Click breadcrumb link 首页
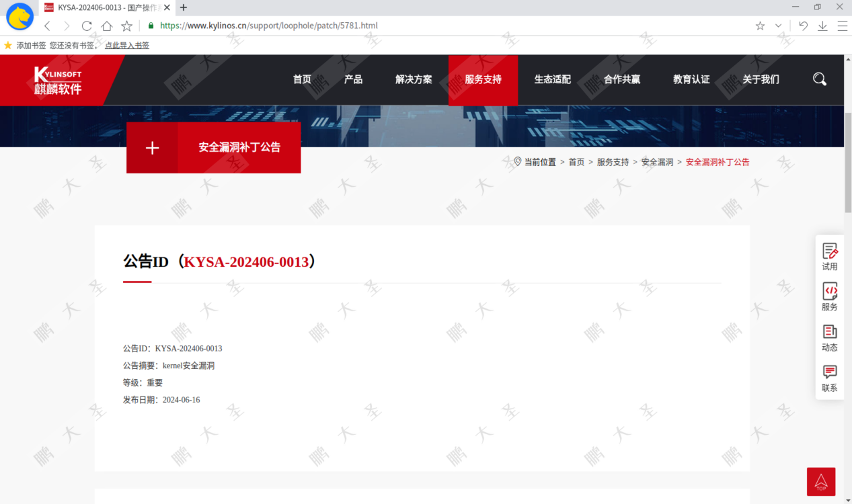 (576, 162)
